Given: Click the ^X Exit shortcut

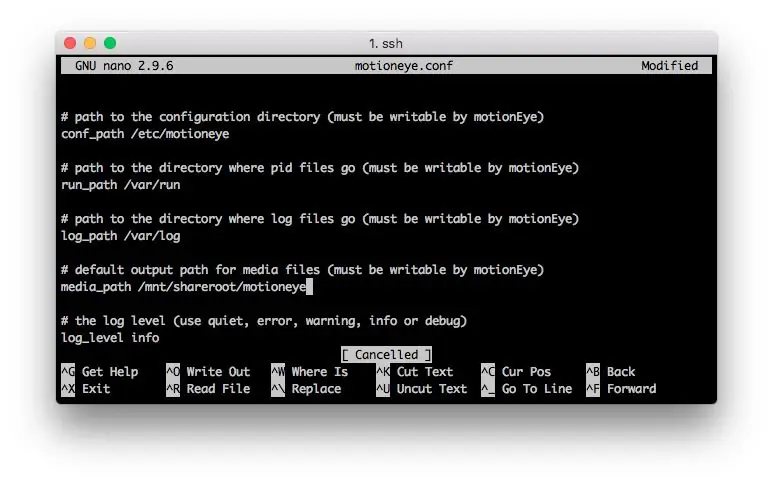Looking at the screenshot, I should [86, 389].
